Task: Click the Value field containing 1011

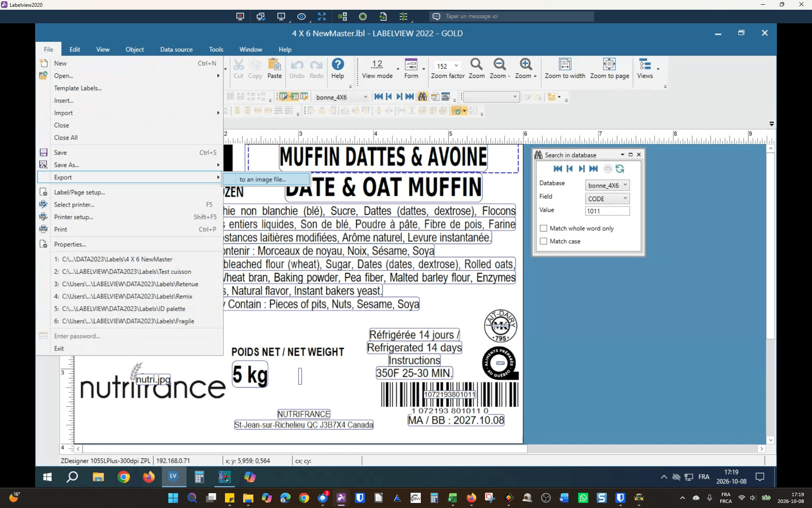Action: (607, 211)
